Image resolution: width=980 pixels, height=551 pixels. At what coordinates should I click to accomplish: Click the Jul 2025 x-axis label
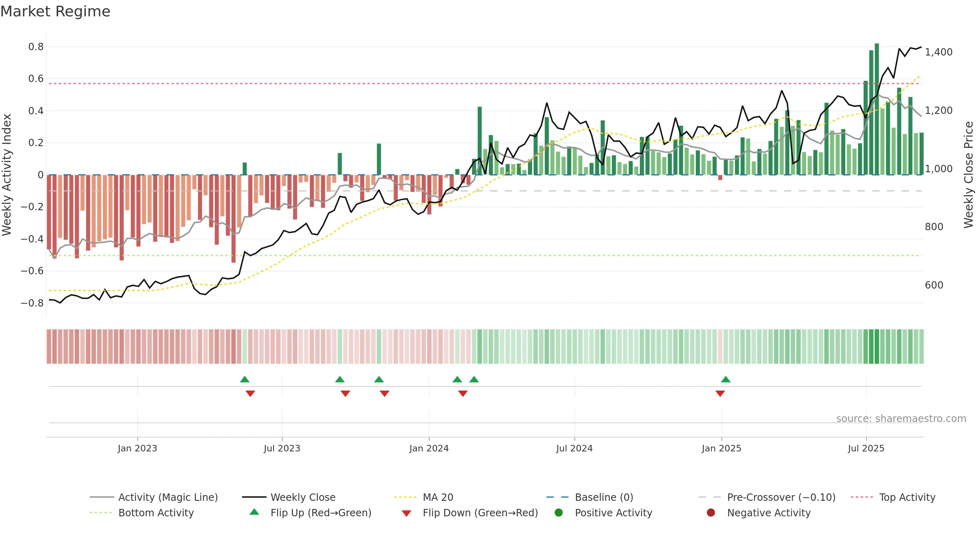(866, 448)
